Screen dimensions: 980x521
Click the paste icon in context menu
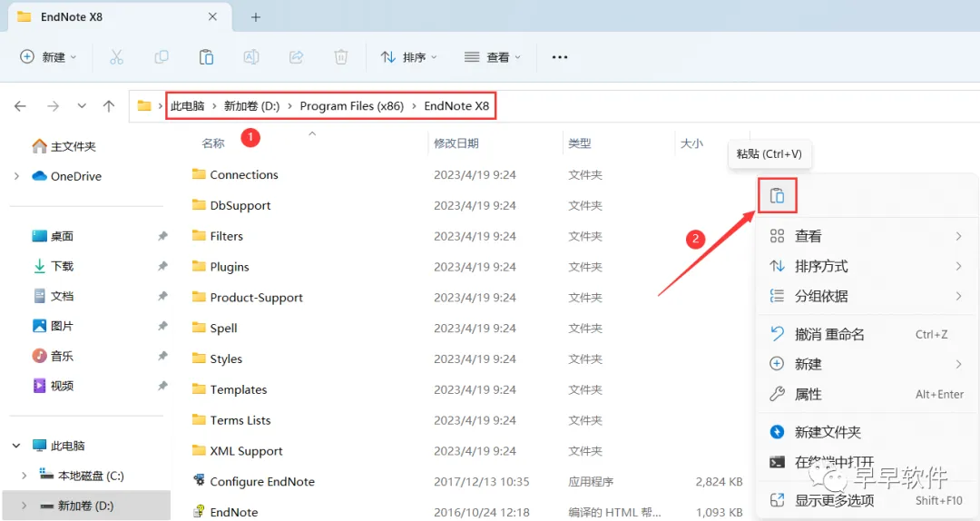pyautogui.click(x=777, y=196)
